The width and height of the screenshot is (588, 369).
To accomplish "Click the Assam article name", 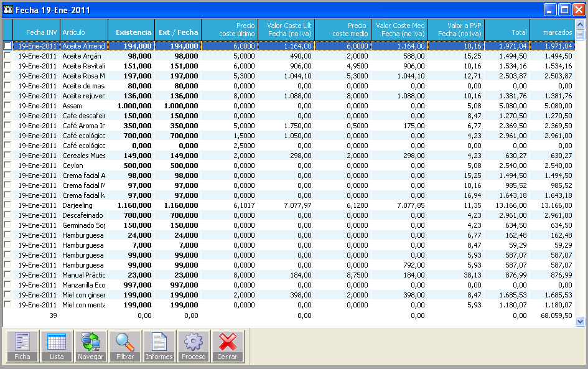I will pyautogui.click(x=72, y=106).
